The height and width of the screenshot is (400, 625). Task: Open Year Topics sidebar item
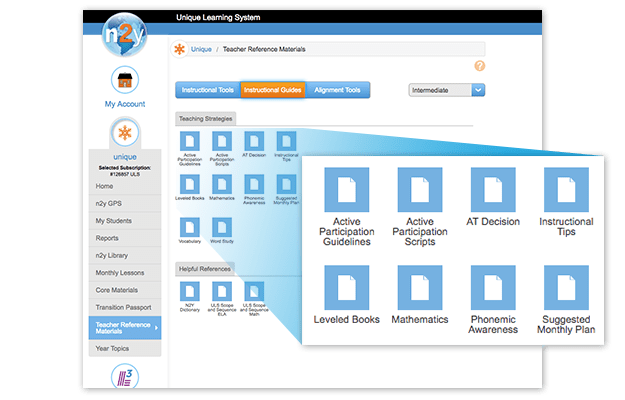[125, 349]
